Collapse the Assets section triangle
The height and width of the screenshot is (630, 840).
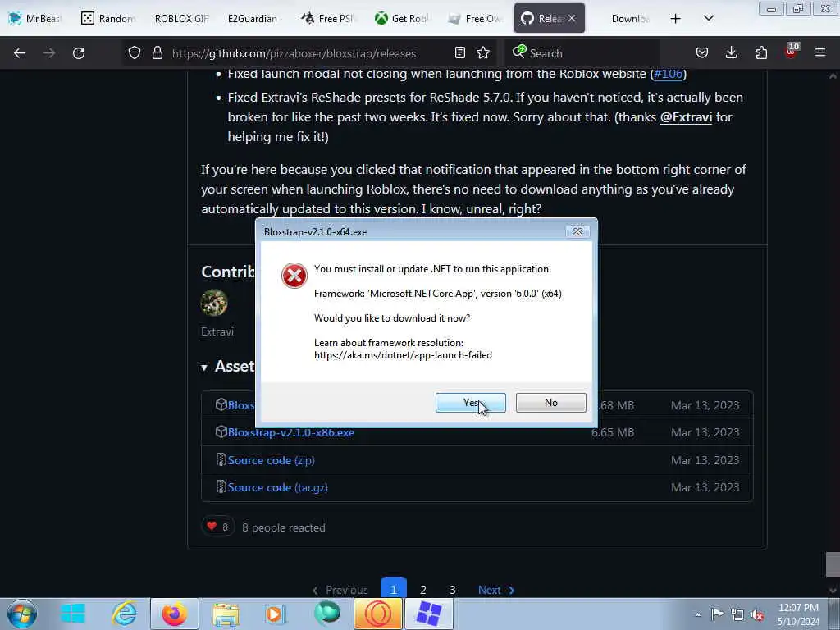point(204,367)
